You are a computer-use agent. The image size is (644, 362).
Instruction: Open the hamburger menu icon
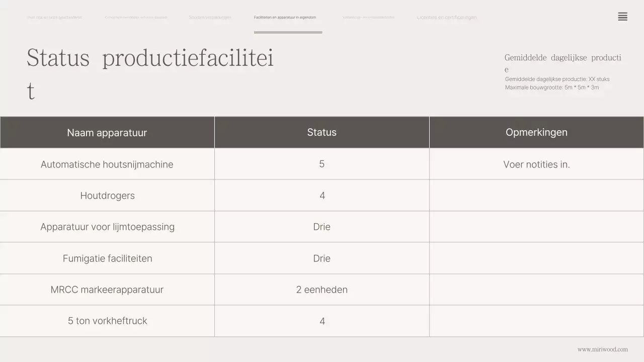click(x=622, y=17)
